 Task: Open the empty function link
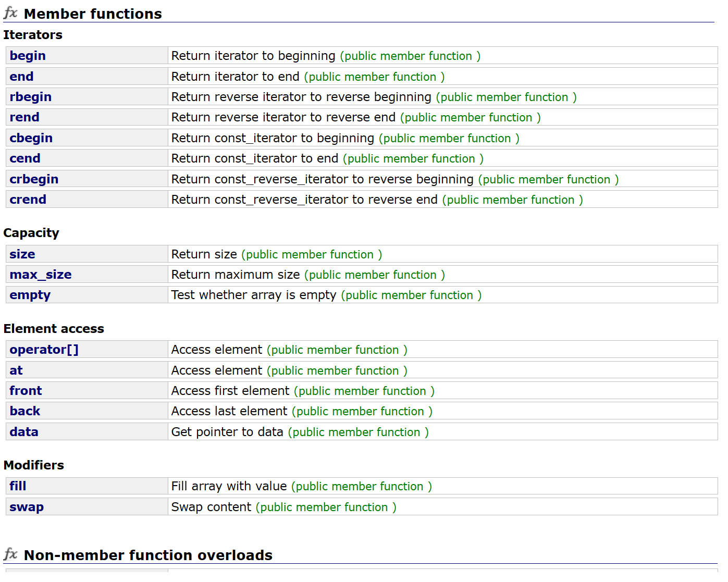tap(30, 295)
